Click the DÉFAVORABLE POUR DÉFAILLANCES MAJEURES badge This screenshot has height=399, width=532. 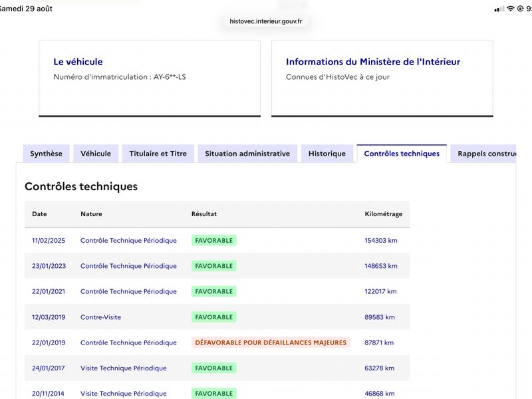(x=271, y=342)
